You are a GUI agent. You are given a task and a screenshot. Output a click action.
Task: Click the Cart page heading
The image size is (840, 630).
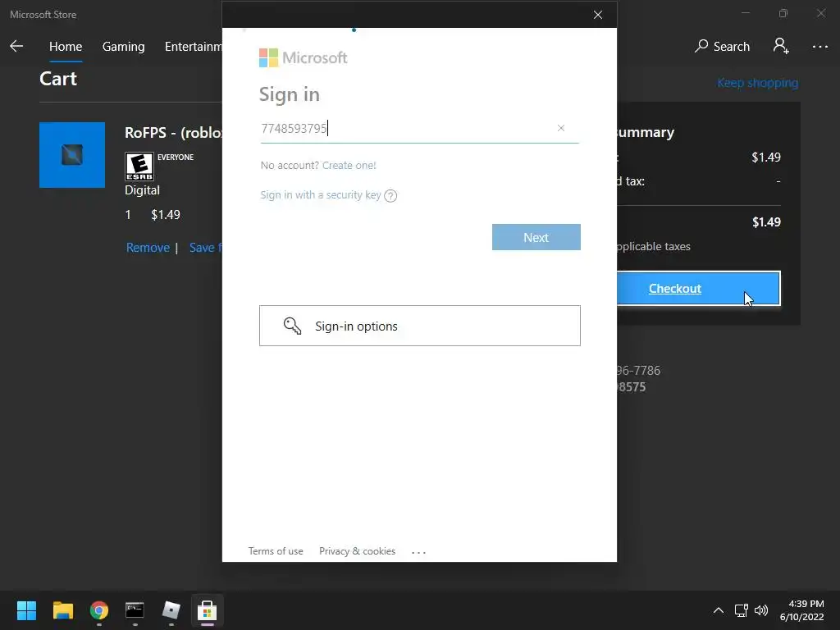(x=58, y=79)
